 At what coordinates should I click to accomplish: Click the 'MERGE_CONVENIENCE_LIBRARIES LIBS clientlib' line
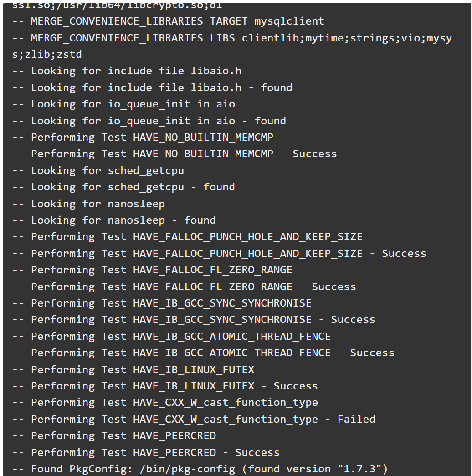(x=232, y=38)
